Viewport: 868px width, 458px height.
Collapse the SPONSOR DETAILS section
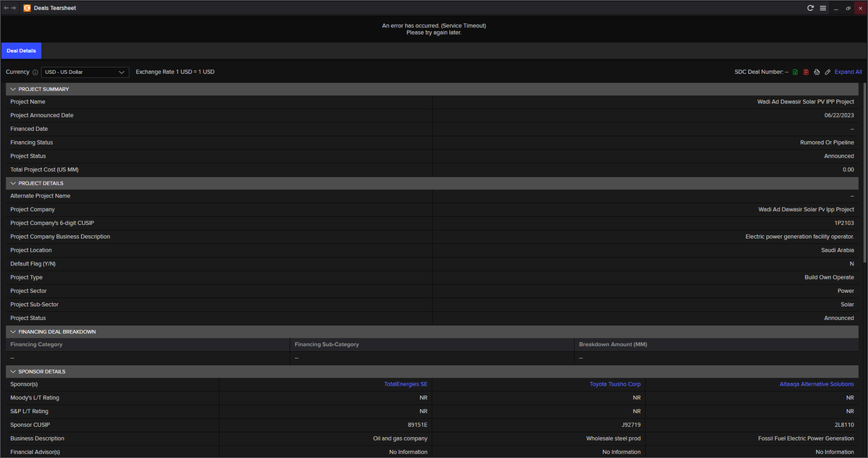13,371
